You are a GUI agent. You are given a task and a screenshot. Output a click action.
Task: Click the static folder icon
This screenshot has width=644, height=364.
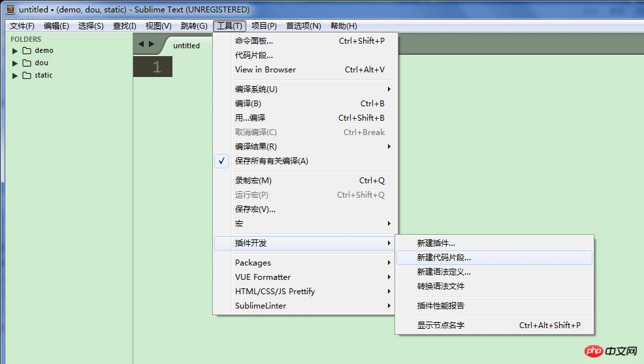[27, 75]
